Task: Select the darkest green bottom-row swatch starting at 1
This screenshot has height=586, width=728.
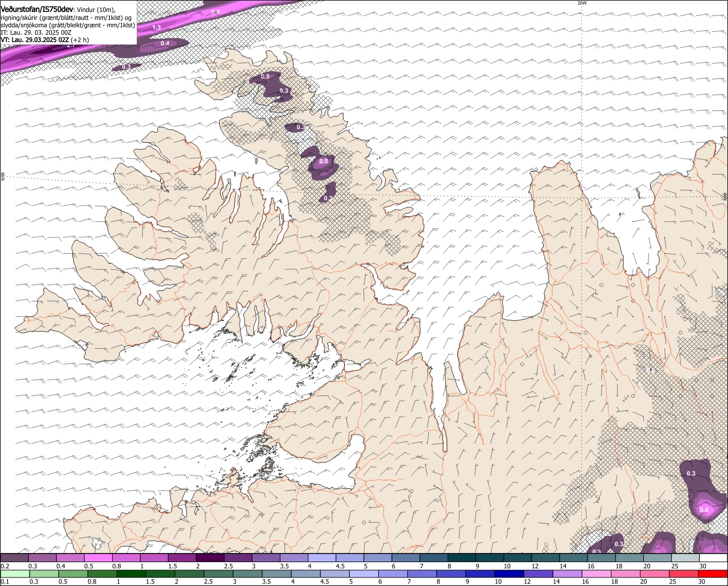Action: point(131,573)
